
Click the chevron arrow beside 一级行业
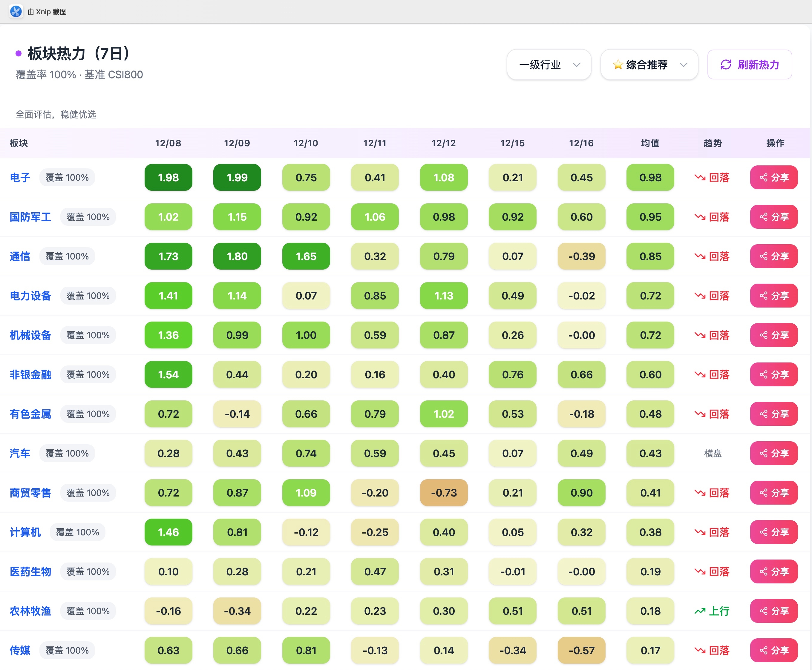[x=576, y=64]
